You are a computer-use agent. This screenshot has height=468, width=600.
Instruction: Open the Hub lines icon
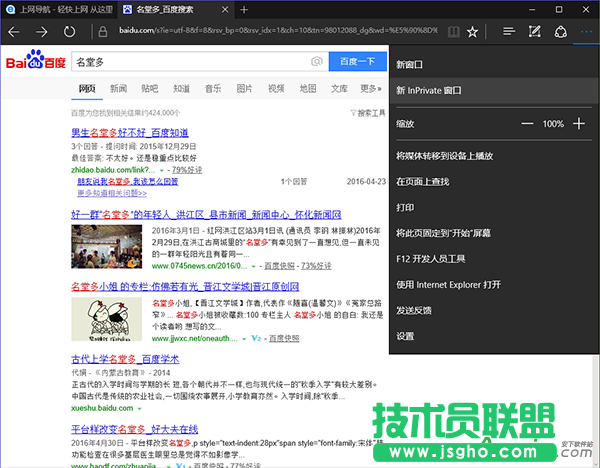[x=509, y=31]
